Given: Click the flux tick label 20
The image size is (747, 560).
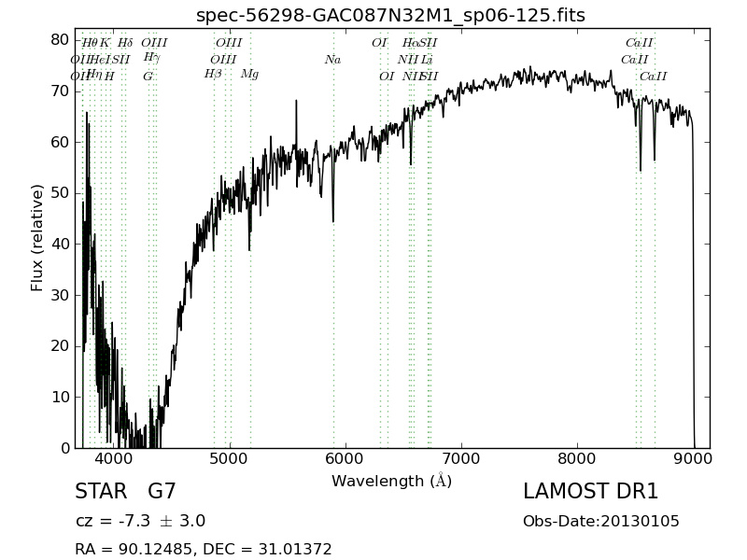Looking at the screenshot, I should [x=60, y=346].
